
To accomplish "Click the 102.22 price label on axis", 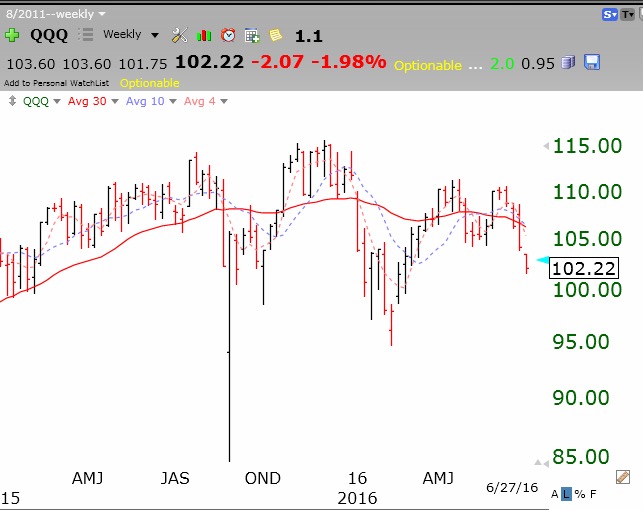I will coord(584,269).
